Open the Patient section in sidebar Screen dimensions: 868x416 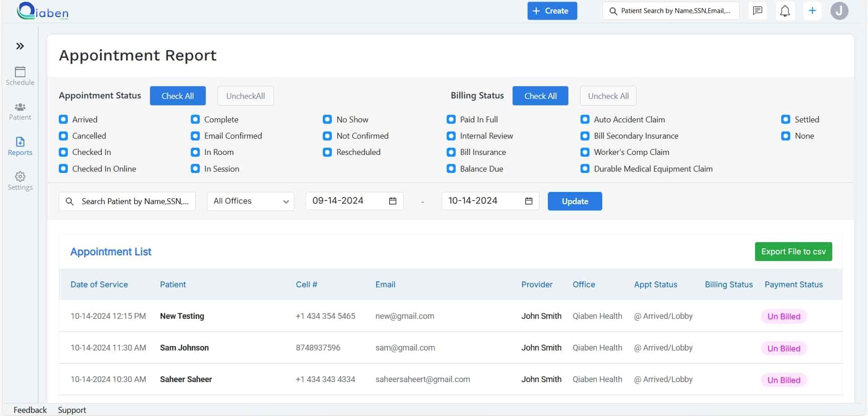tap(20, 112)
